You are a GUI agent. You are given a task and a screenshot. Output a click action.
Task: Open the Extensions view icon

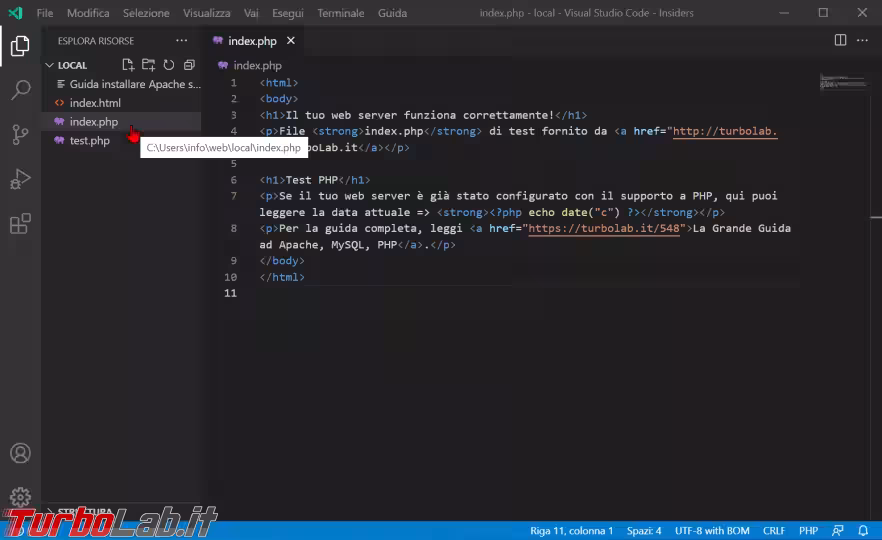[20, 223]
